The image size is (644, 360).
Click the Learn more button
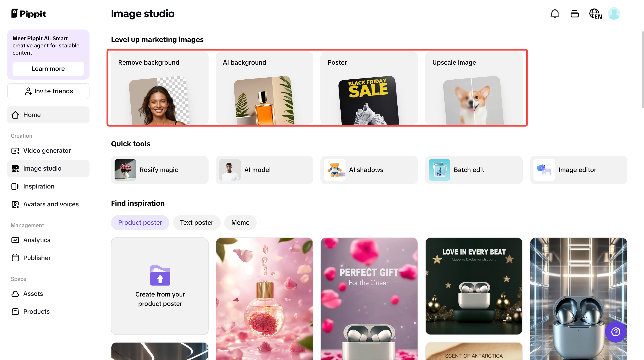48,69
